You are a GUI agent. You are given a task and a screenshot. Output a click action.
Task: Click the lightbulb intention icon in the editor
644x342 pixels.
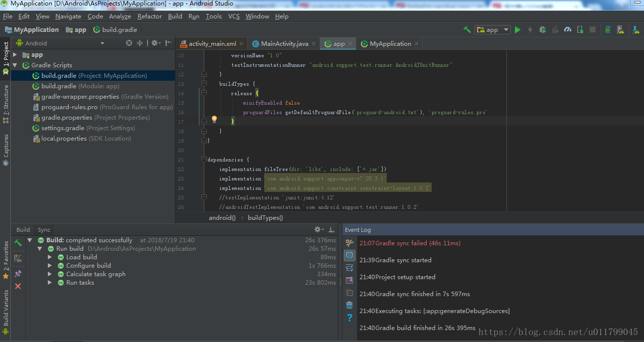[x=214, y=120]
